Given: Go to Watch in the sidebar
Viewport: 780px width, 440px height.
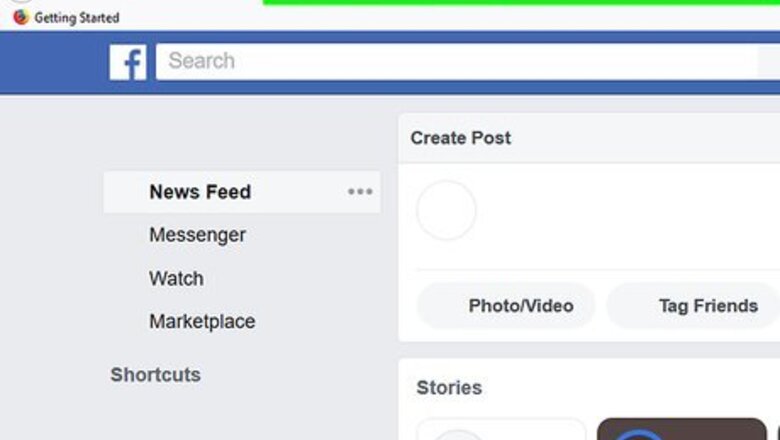Looking at the screenshot, I should tap(176, 279).
